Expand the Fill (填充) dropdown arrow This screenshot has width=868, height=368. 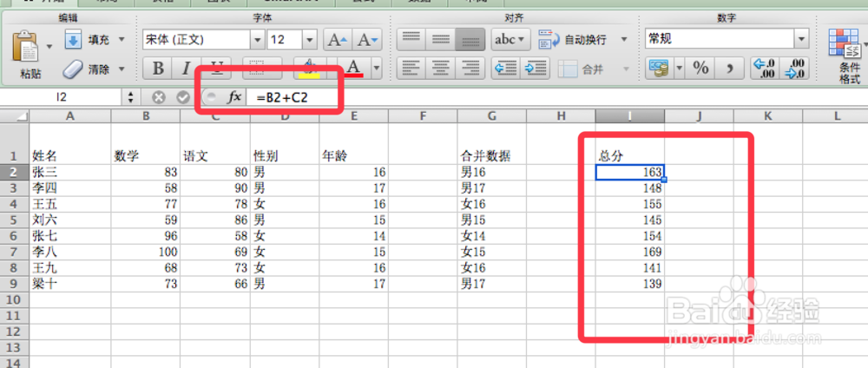coord(122,40)
